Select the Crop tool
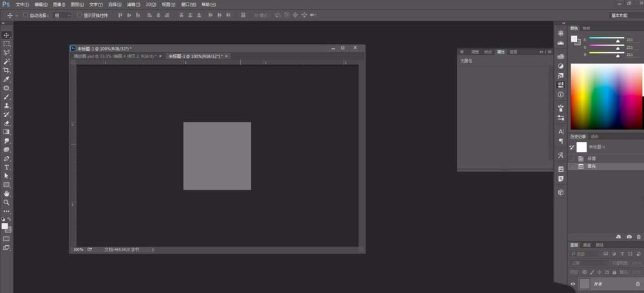The height and width of the screenshot is (293, 644). 6,70
